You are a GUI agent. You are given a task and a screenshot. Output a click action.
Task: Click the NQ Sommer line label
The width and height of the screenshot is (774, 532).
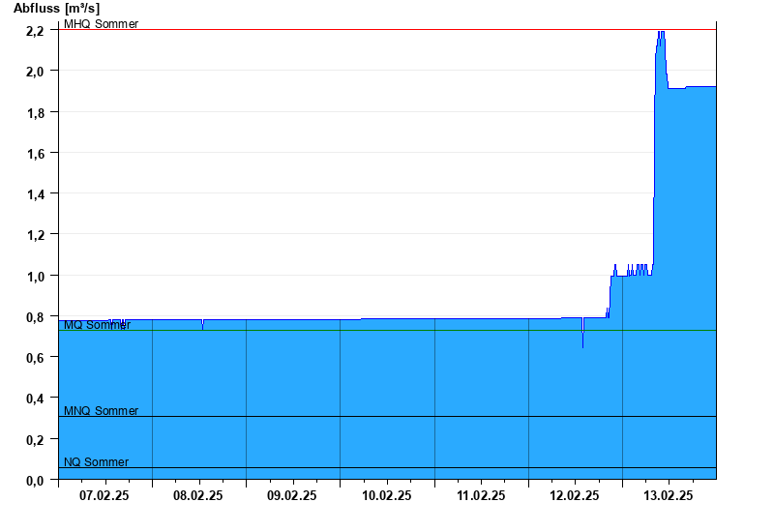tap(96, 462)
